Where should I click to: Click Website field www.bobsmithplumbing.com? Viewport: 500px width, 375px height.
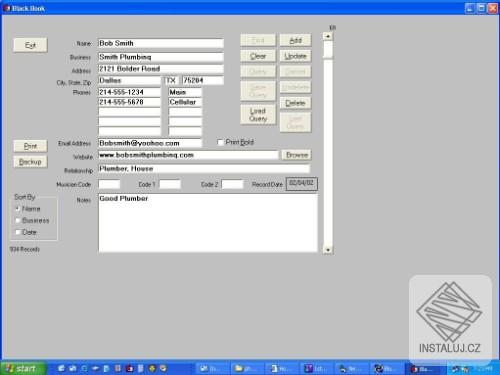pos(188,155)
